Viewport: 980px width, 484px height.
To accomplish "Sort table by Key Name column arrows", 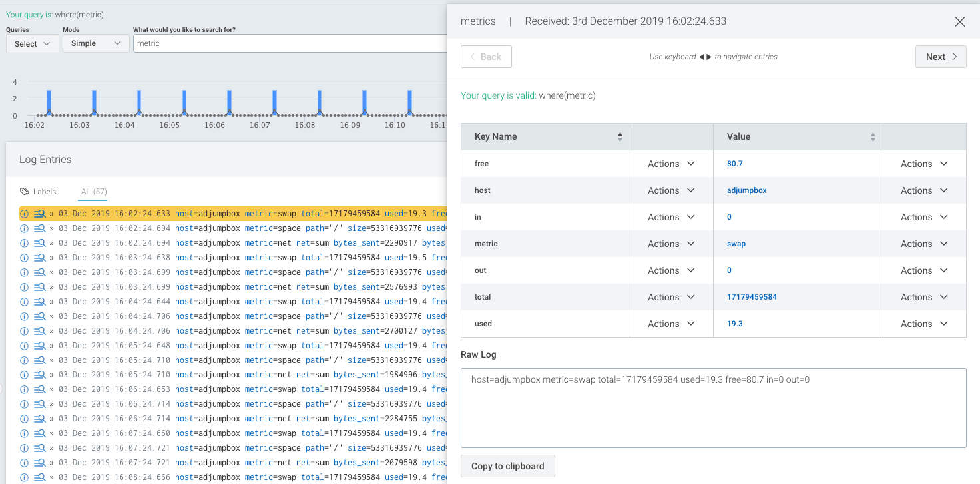I will pyautogui.click(x=620, y=137).
